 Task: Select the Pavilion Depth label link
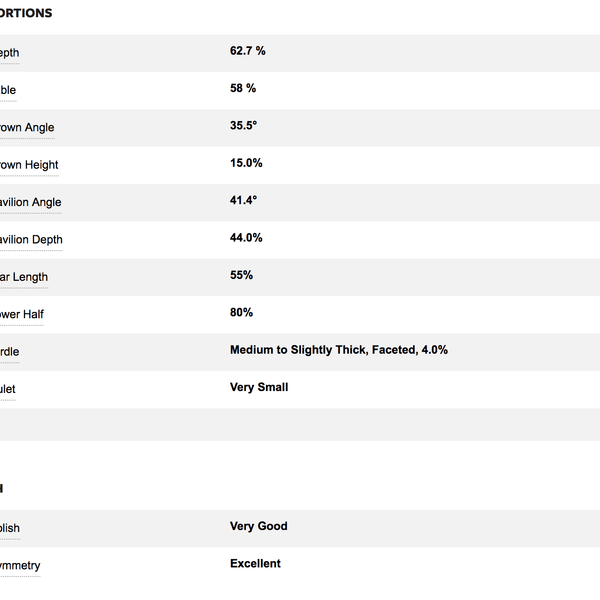(31, 240)
